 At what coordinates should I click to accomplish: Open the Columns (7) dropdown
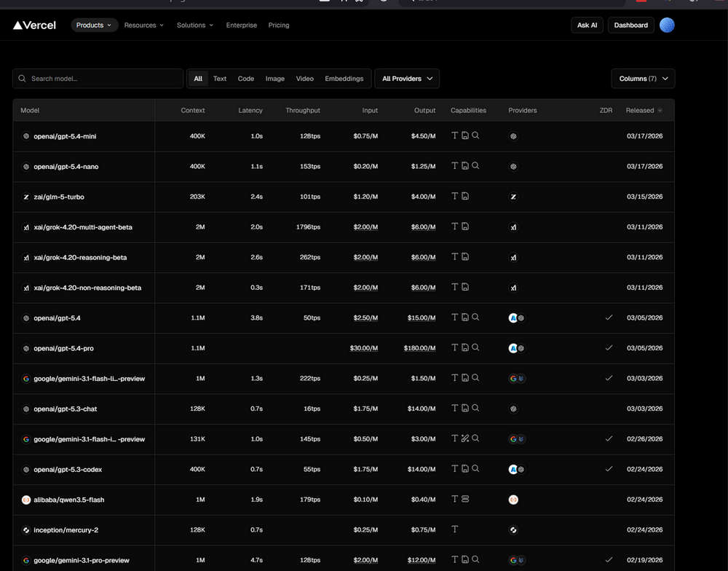[x=643, y=79]
